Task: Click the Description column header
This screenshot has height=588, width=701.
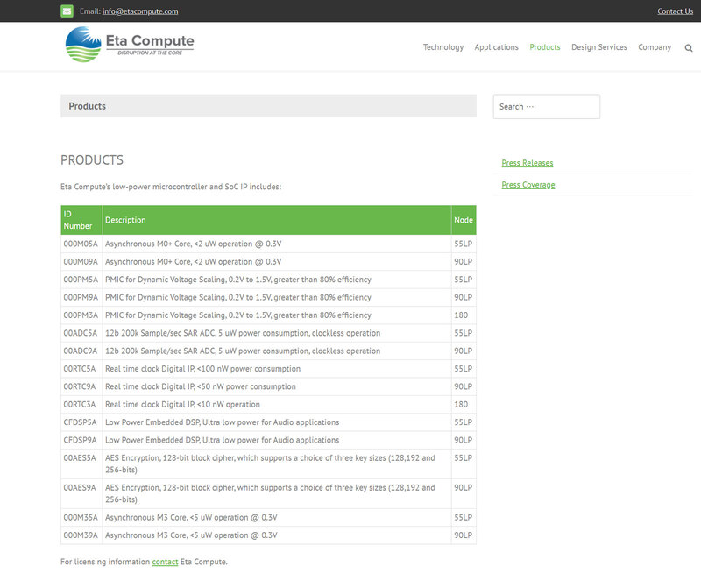Action: coord(125,220)
